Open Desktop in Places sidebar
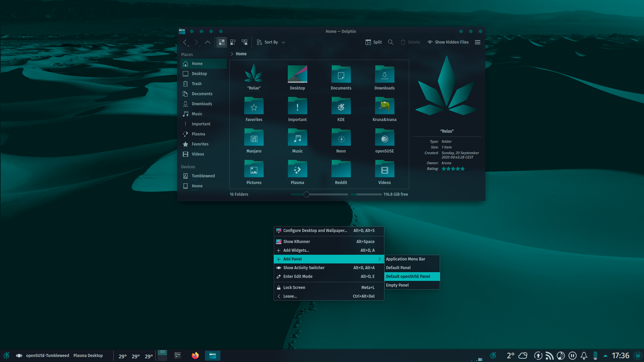644x362 pixels. click(x=204, y=74)
